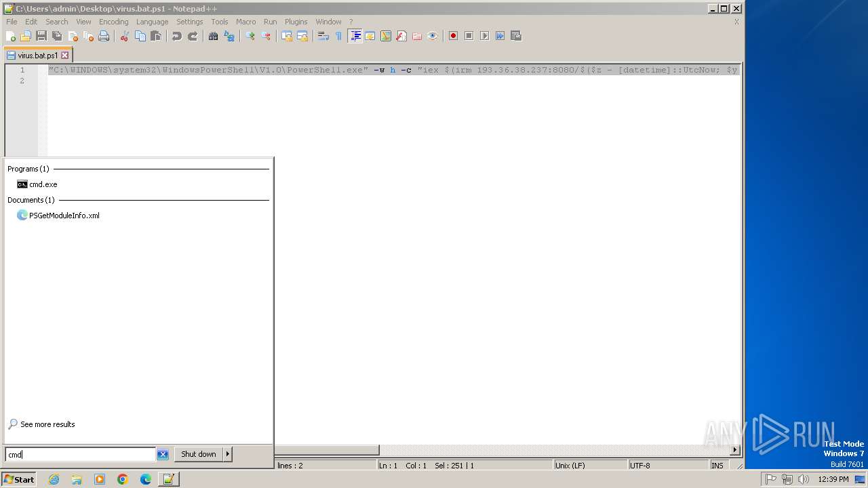This screenshot has height=488, width=868.
Task: Click See more results link
Action: click(x=41, y=424)
